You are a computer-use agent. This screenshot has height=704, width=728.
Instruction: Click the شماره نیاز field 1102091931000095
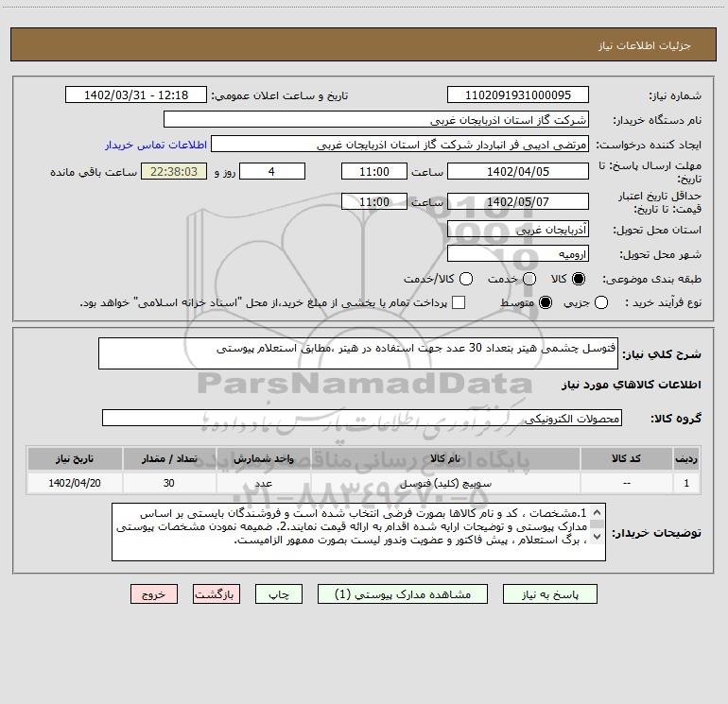518,95
